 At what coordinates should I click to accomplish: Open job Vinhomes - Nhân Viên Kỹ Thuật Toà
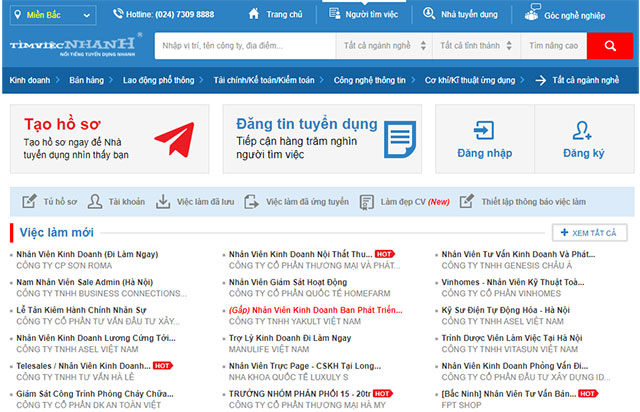513,282
